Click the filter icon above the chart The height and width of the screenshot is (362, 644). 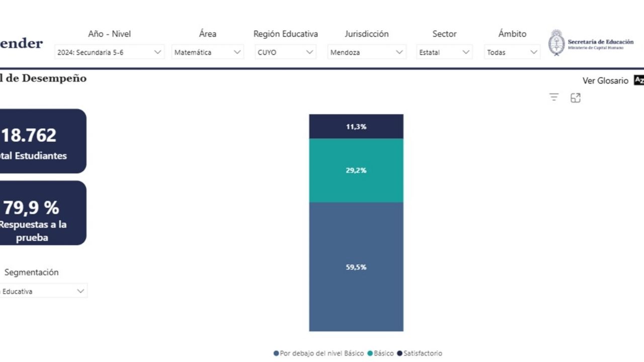[x=554, y=98]
